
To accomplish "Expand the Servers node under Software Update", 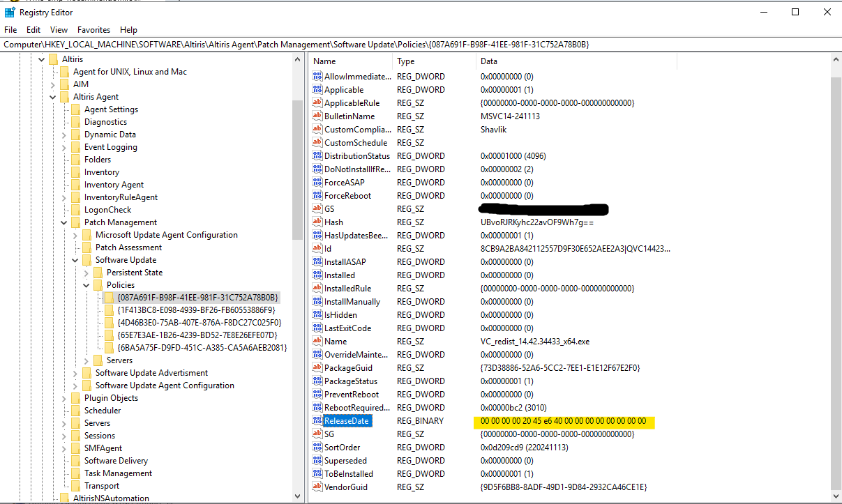I will 87,360.
